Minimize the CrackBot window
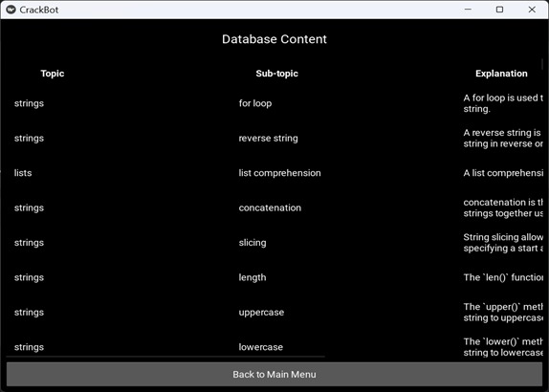 [x=468, y=10]
